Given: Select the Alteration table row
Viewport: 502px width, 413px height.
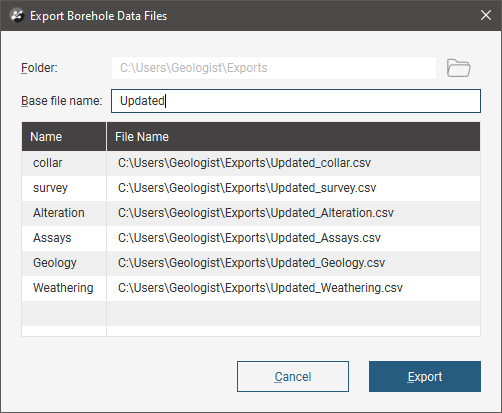Looking at the screenshot, I should point(251,213).
